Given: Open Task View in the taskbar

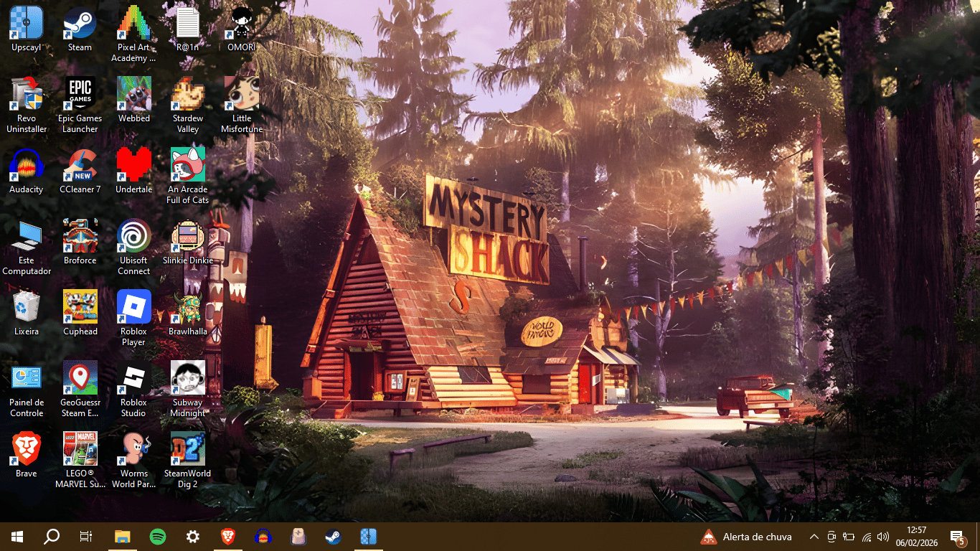Looking at the screenshot, I should [86, 537].
